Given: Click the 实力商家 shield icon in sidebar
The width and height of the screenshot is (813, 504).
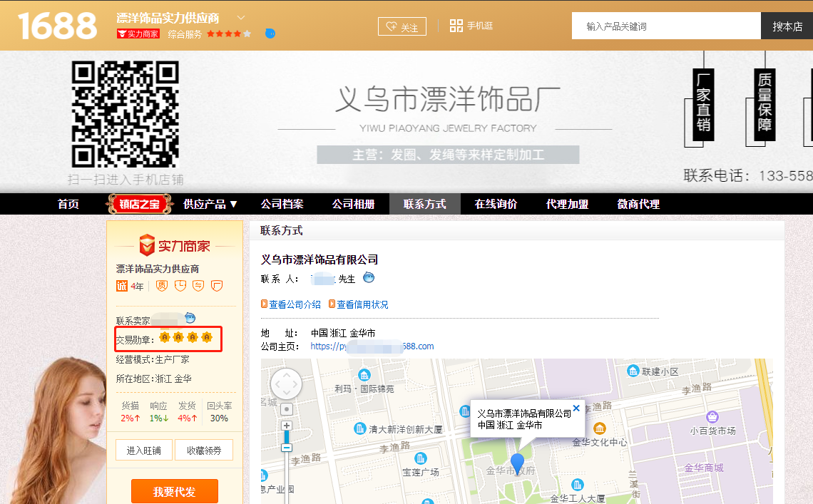Looking at the screenshot, I should pos(147,245).
